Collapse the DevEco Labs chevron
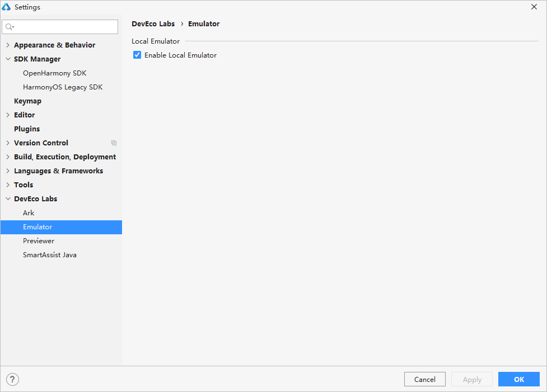 8,199
